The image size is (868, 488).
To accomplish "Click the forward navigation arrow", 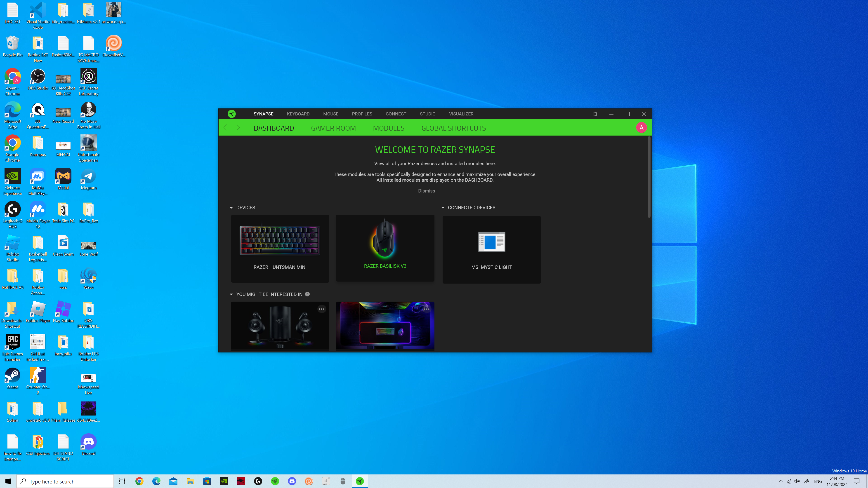I will [238, 128].
